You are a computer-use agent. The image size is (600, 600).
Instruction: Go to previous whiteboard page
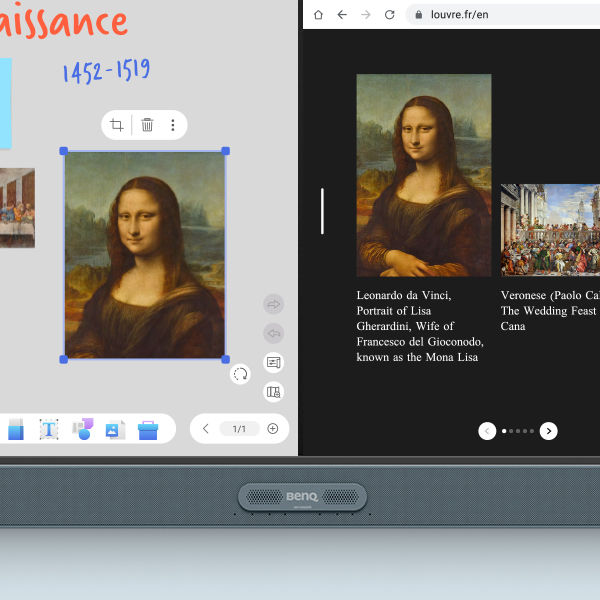tap(205, 429)
